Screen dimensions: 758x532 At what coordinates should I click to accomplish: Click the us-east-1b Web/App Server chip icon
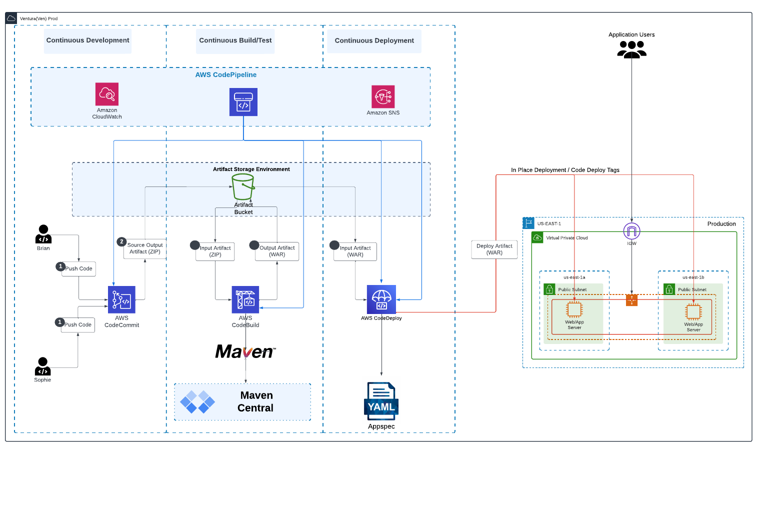tap(693, 311)
